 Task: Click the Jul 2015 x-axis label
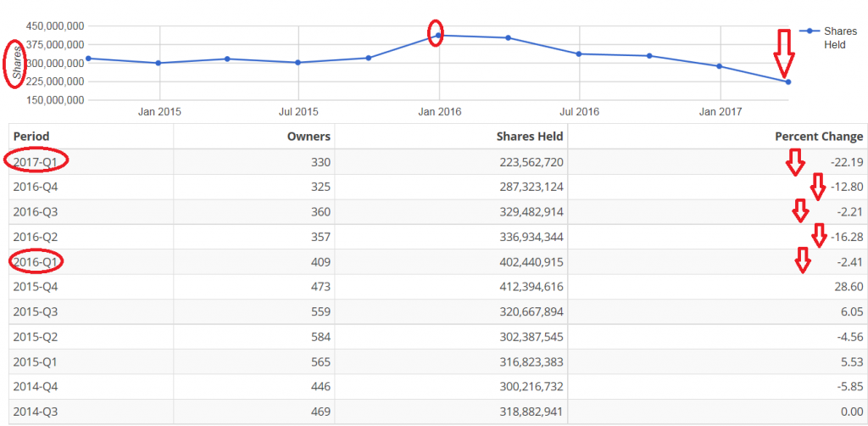(298, 112)
